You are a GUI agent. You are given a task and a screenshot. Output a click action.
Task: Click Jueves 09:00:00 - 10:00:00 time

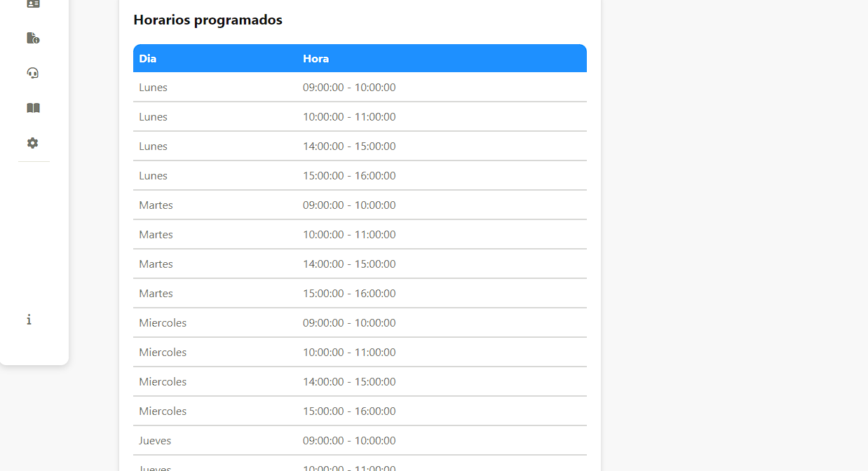[349, 441]
